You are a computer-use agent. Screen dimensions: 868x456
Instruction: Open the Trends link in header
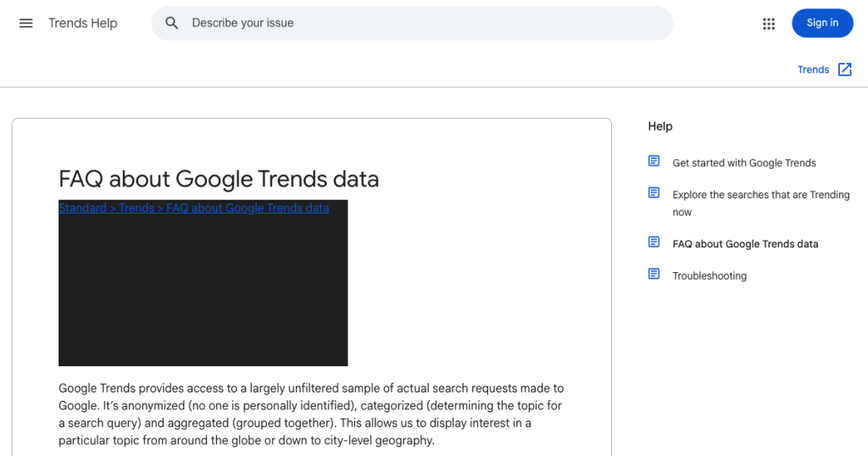813,70
